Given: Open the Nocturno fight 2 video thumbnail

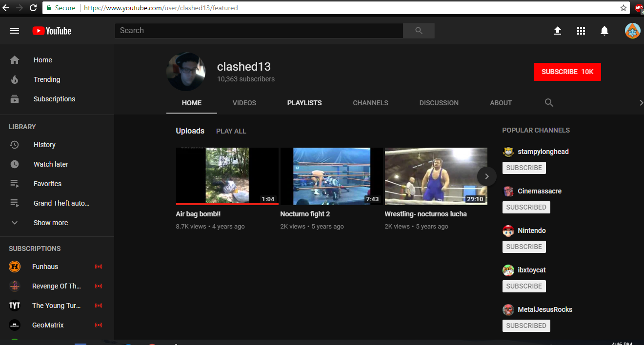Looking at the screenshot, I should click(332, 176).
